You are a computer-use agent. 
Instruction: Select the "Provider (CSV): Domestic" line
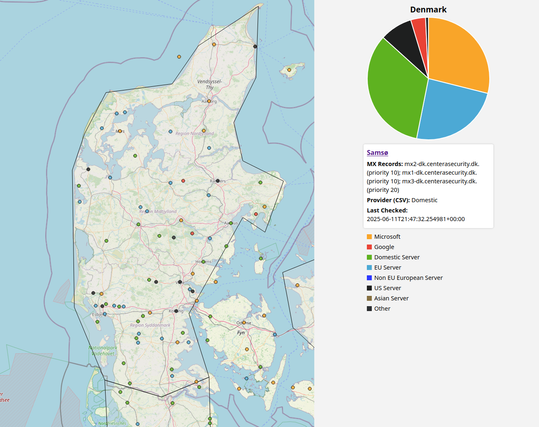402,200
